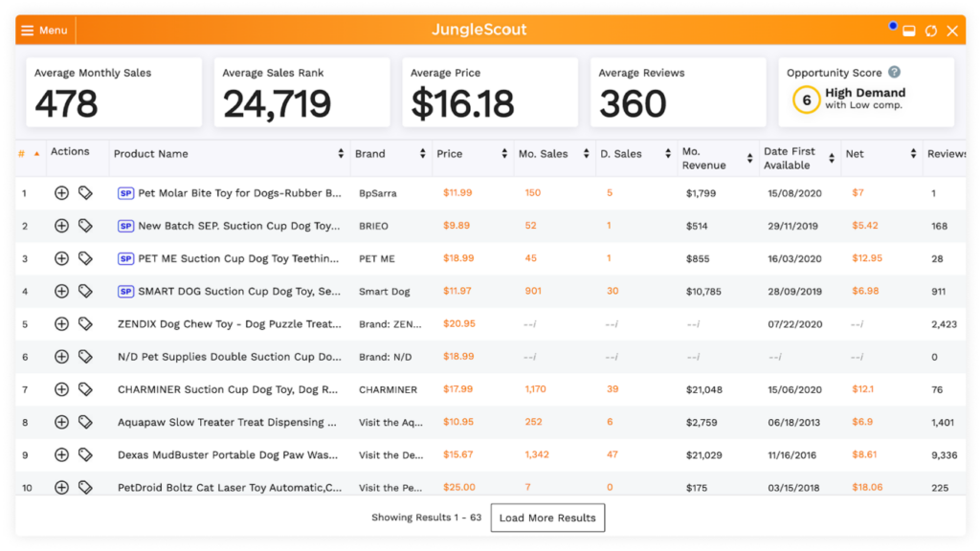Click net value $18.06
Image resolution: width=980 pixels, height=551 pixels.
click(867, 487)
